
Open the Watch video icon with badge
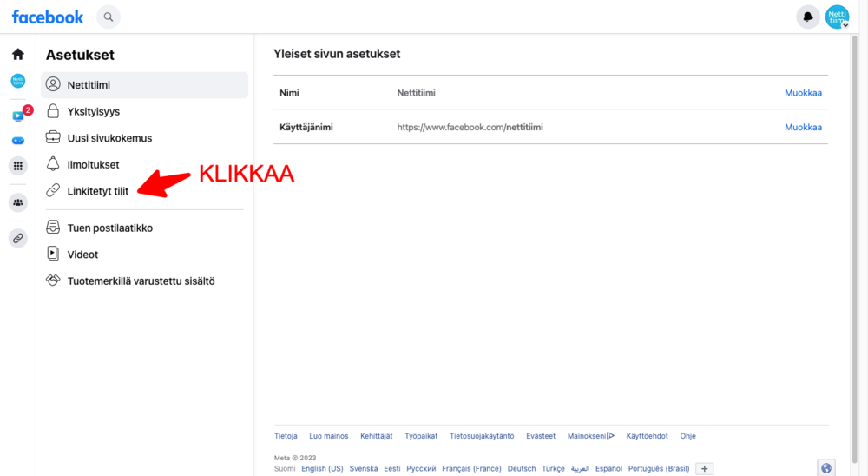pyautogui.click(x=18, y=116)
